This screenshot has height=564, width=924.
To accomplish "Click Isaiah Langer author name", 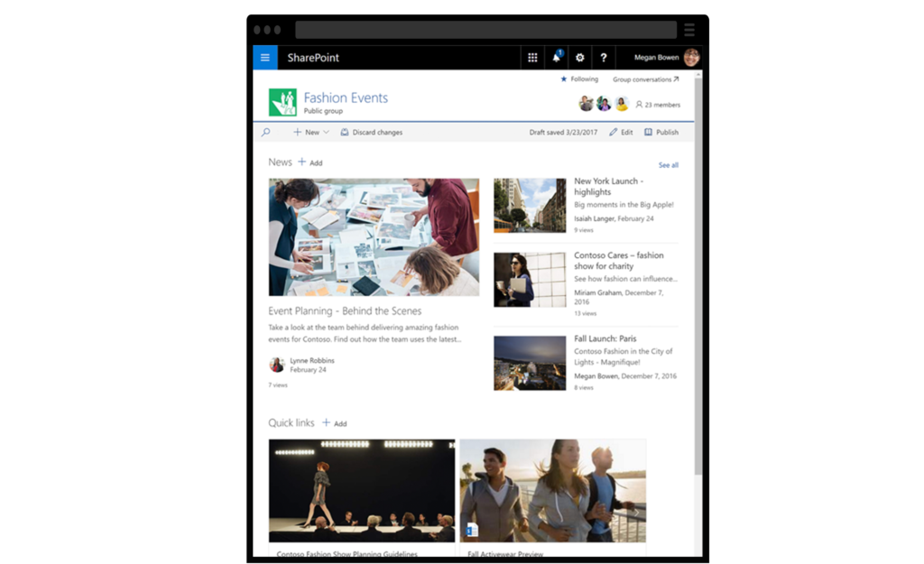I will pos(594,218).
